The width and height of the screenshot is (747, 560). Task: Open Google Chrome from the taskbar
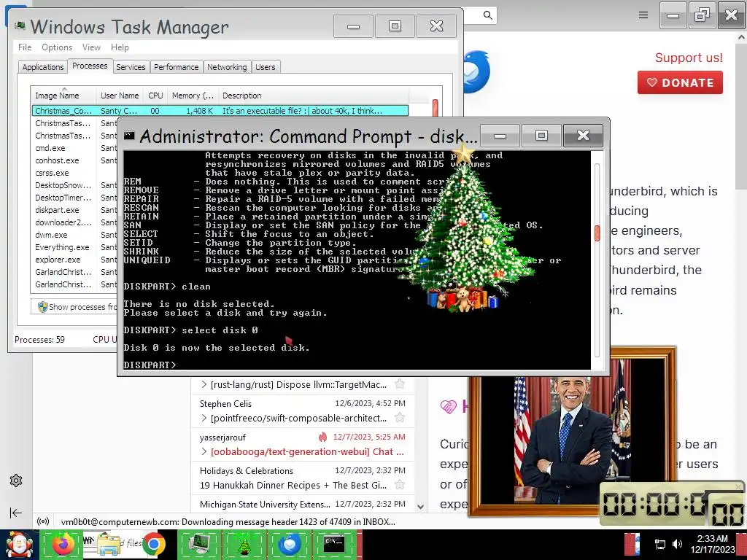(153, 544)
